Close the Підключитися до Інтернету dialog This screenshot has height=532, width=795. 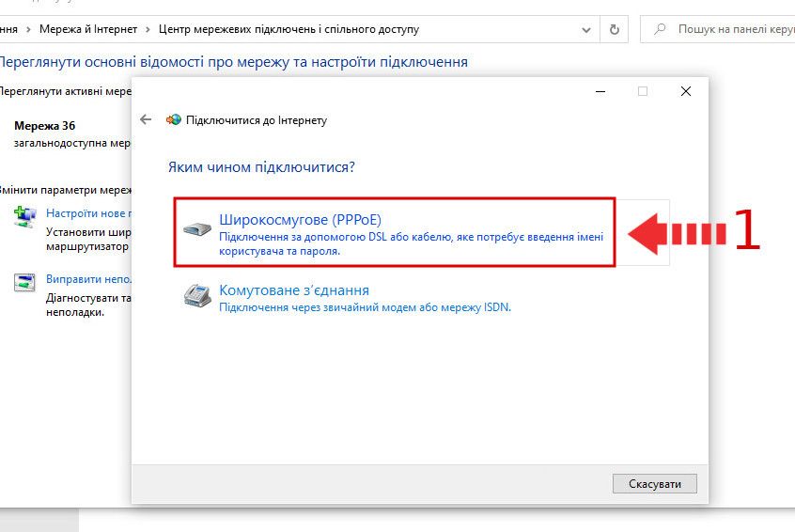point(685,91)
